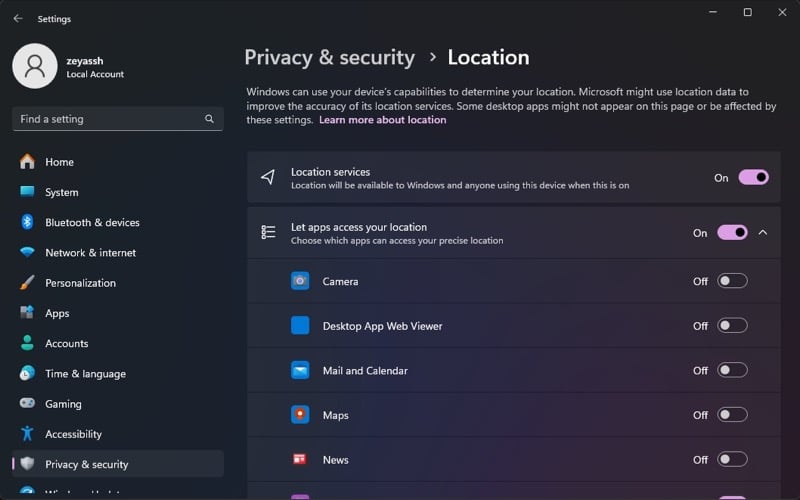Image resolution: width=800 pixels, height=500 pixels.
Task: Click the News row label
Action: (336, 460)
